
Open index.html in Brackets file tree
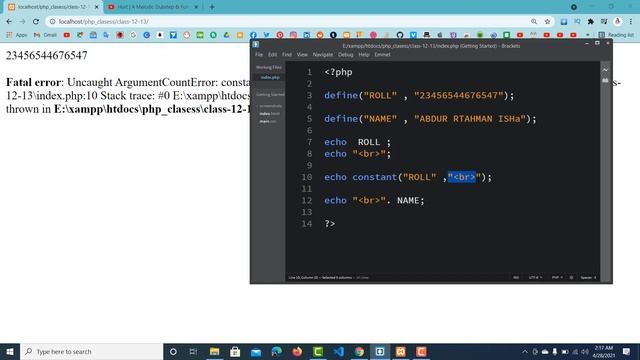tap(269, 114)
